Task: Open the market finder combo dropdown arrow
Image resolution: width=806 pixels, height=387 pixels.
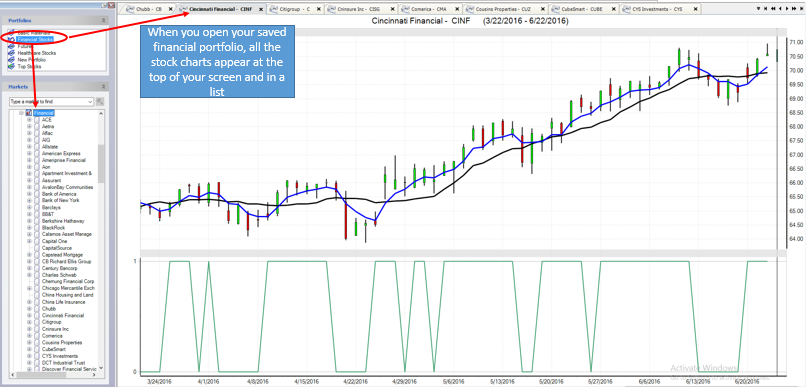Action: (90, 102)
